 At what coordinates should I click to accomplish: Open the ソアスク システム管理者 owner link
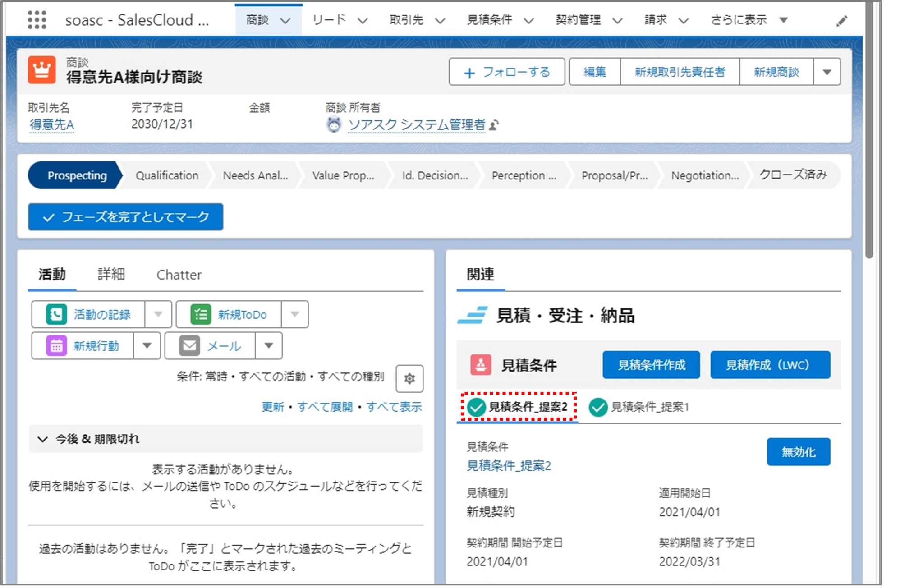point(417,124)
